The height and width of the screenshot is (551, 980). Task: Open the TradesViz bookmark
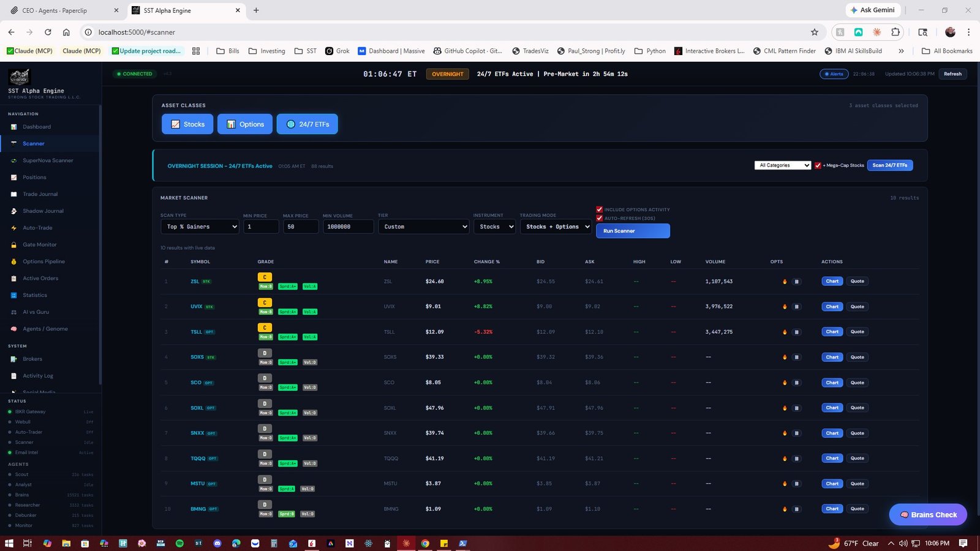click(x=530, y=51)
